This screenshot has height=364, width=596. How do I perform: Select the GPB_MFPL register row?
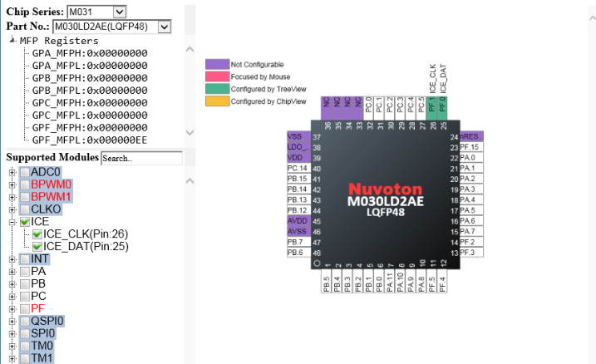(90, 91)
